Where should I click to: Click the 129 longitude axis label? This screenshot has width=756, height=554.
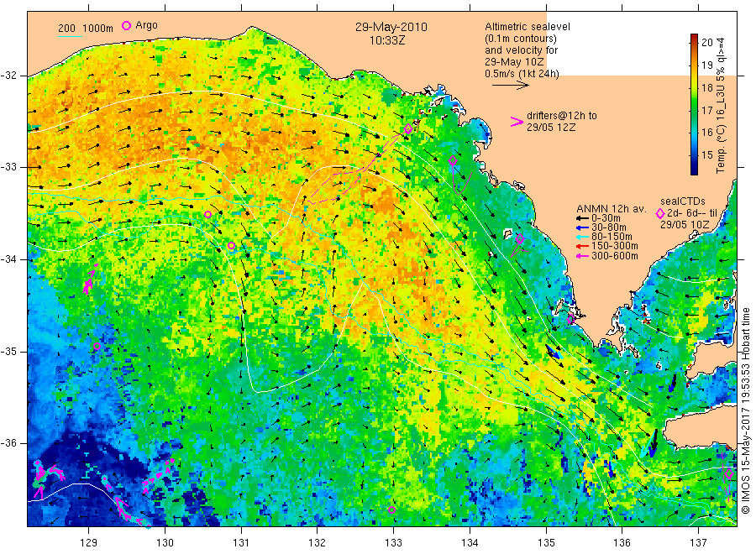pos(89,543)
